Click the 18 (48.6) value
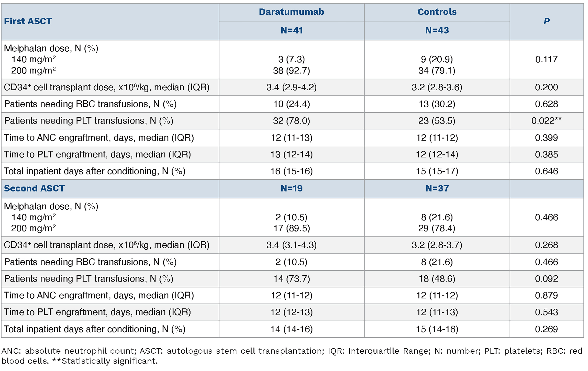 (437, 279)
